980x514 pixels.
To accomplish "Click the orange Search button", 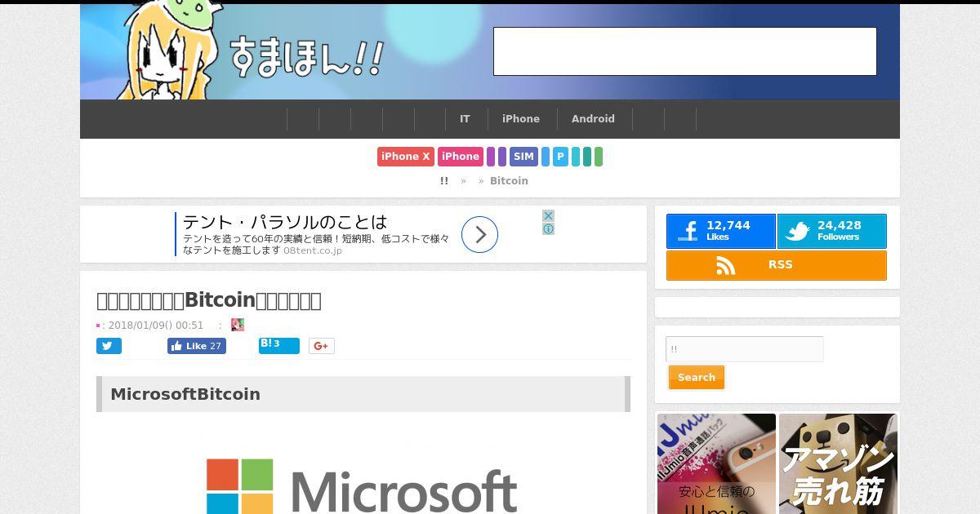I will [x=697, y=378].
